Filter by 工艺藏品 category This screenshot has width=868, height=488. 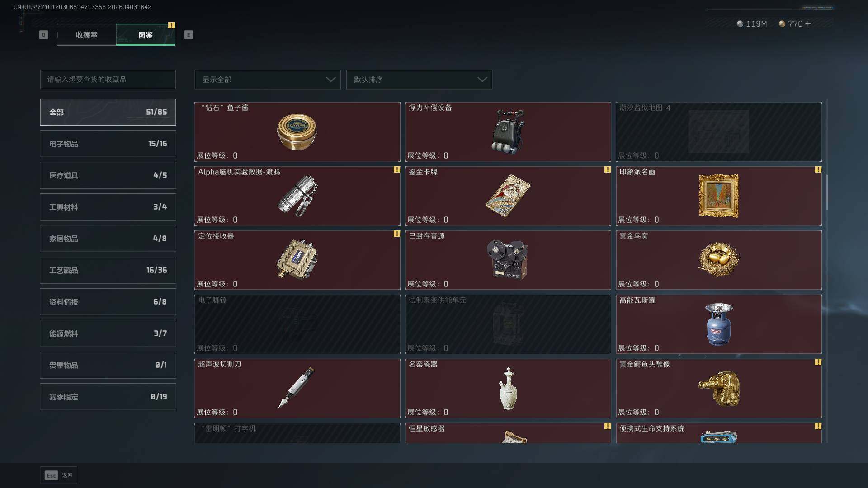108,270
